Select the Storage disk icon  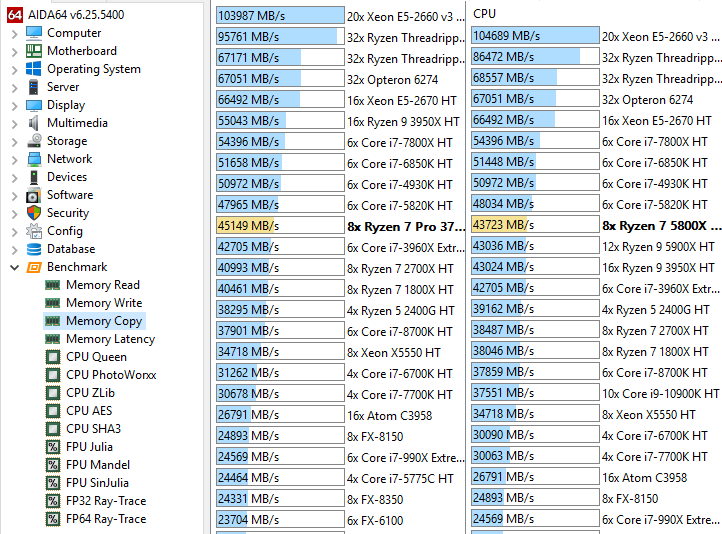click(34, 141)
